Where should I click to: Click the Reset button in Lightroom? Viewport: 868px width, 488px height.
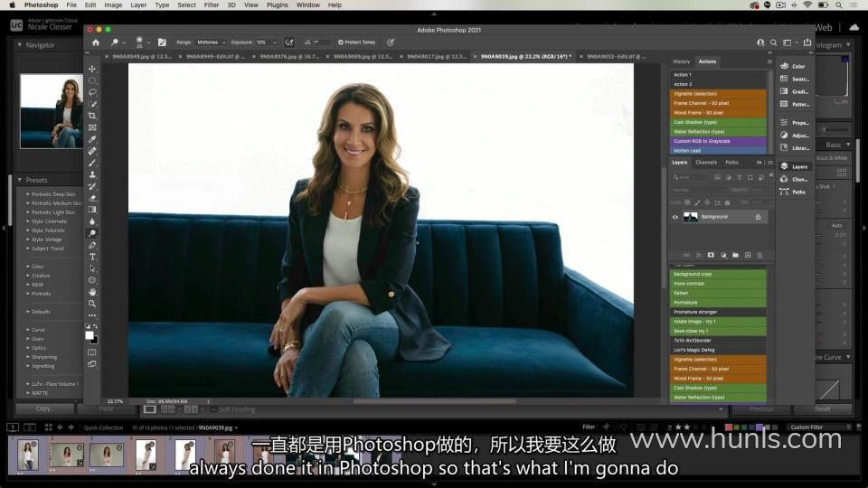pos(823,408)
